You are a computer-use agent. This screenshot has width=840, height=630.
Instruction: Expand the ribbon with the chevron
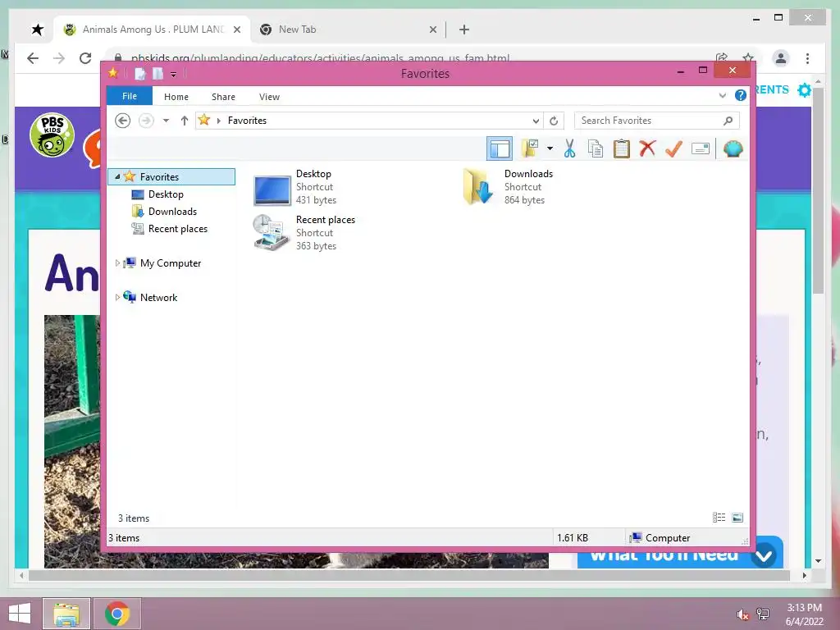(x=722, y=96)
